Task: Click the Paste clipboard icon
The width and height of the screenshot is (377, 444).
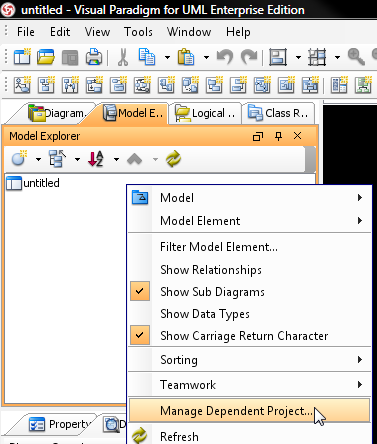Action: (186, 57)
